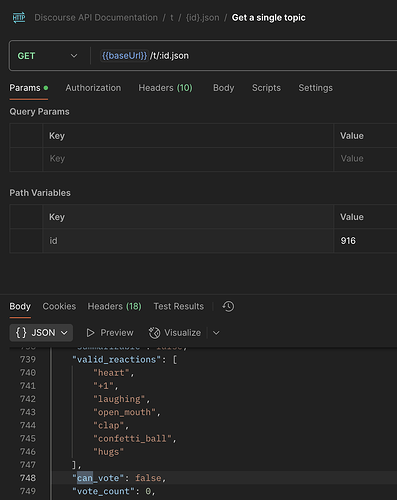Screen dimensions: 397x500
Task: Click the "clap" value on line 744
Action: [x=108, y=425]
